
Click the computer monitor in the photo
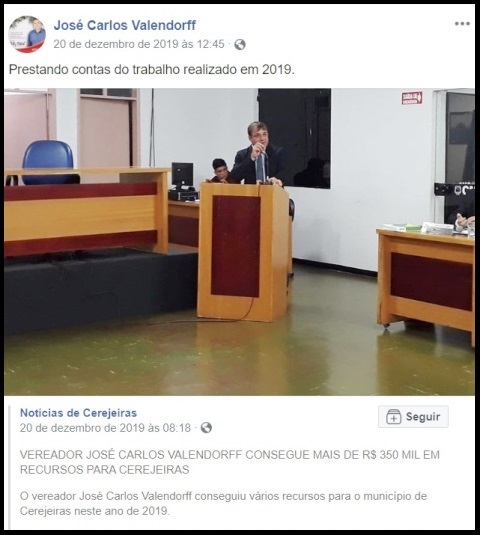(182, 175)
